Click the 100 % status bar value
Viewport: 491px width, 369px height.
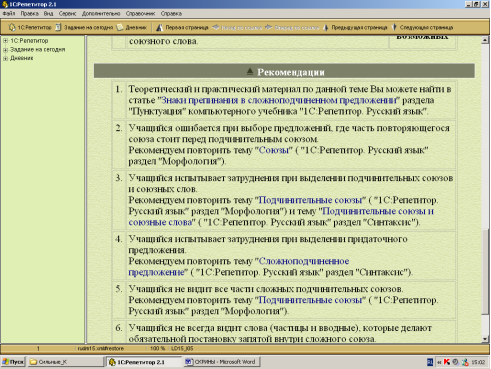157,349
